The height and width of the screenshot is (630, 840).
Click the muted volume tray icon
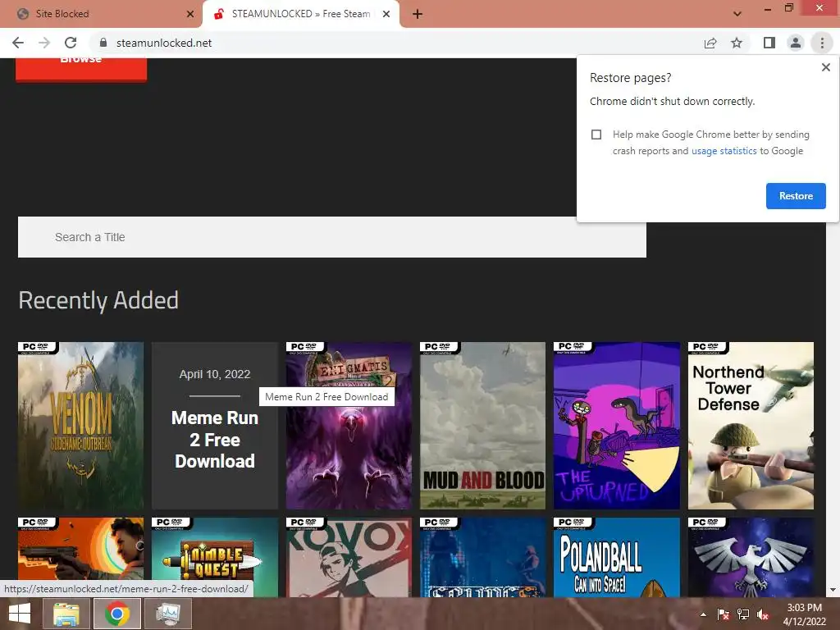pyautogui.click(x=763, y=614)
